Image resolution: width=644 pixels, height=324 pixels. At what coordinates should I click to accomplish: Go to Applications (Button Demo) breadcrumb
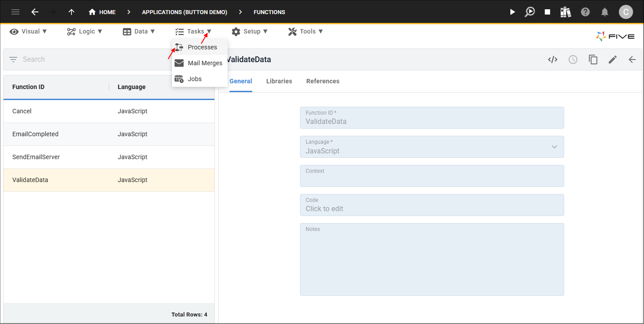pyautogui.click(x=184, y=12)
